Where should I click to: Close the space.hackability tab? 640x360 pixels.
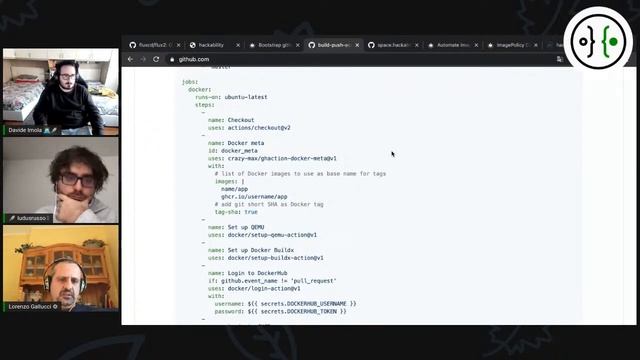(417, 45)
